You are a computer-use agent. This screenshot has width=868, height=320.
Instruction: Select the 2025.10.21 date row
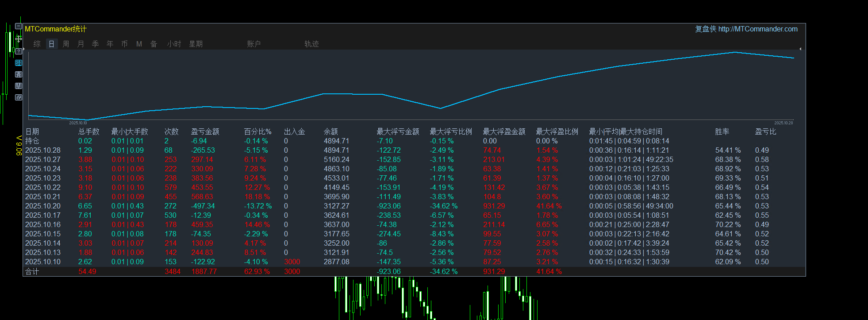pyautogui.click(x=43, y=197)
